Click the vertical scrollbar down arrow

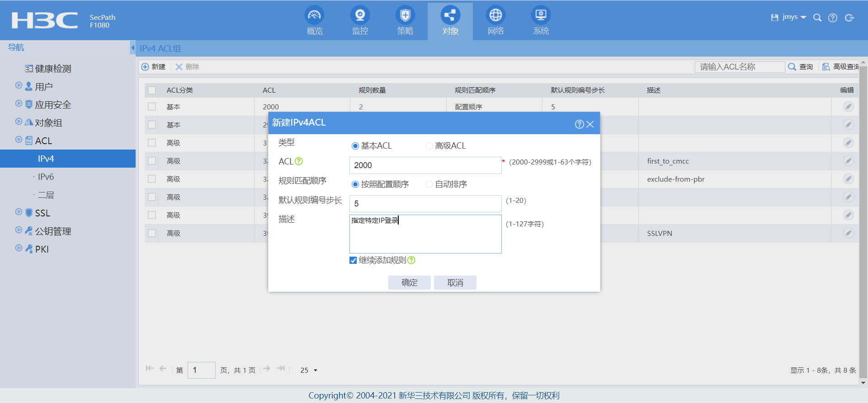point(863,383)
